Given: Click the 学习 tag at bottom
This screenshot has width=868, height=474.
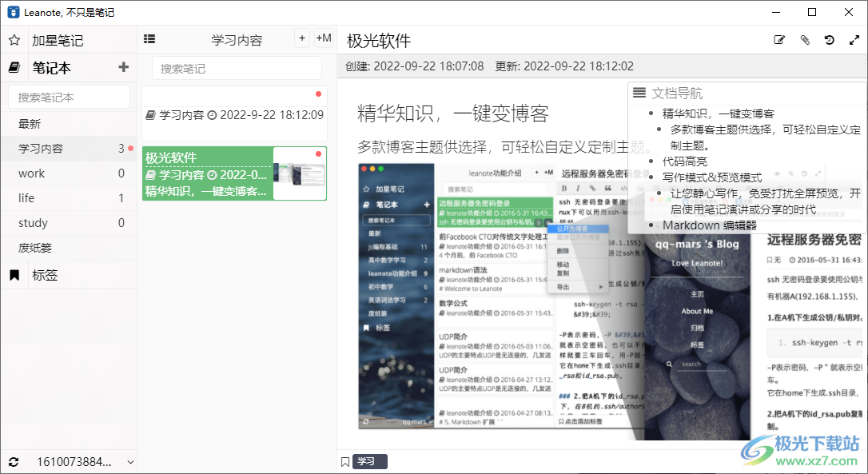Looking at the screenshot, I should click(x=370, y=461).
